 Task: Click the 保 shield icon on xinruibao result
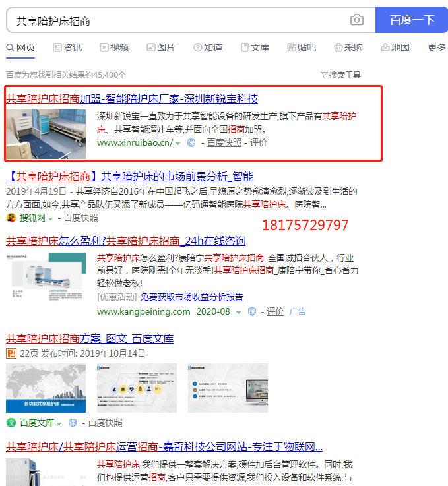(191, 143)
